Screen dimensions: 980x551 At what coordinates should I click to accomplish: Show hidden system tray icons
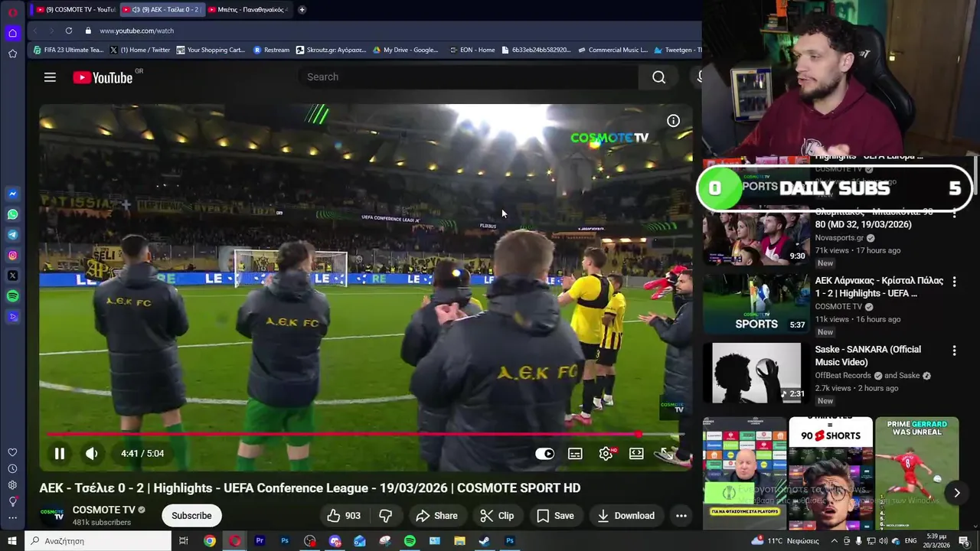(x=834, y=541)
